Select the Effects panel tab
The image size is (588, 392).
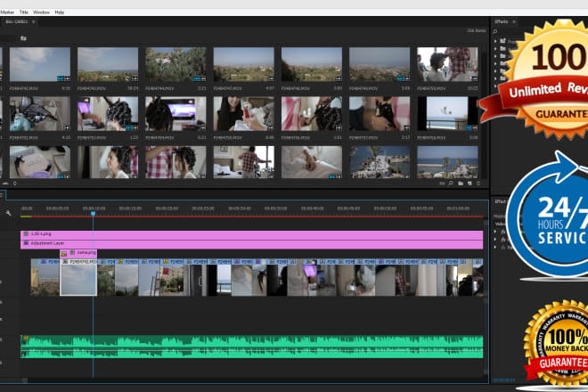(x=501, y=21)
